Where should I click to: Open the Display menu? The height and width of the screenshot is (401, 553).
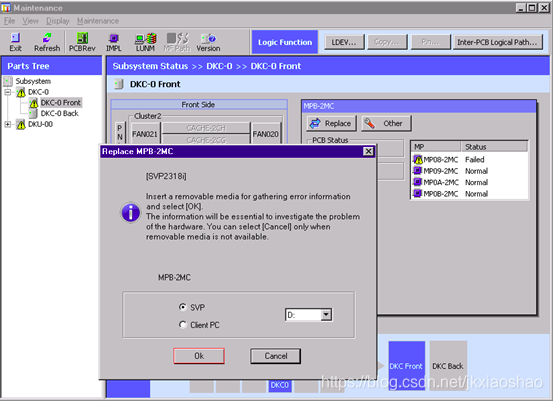tap(58, 21)
